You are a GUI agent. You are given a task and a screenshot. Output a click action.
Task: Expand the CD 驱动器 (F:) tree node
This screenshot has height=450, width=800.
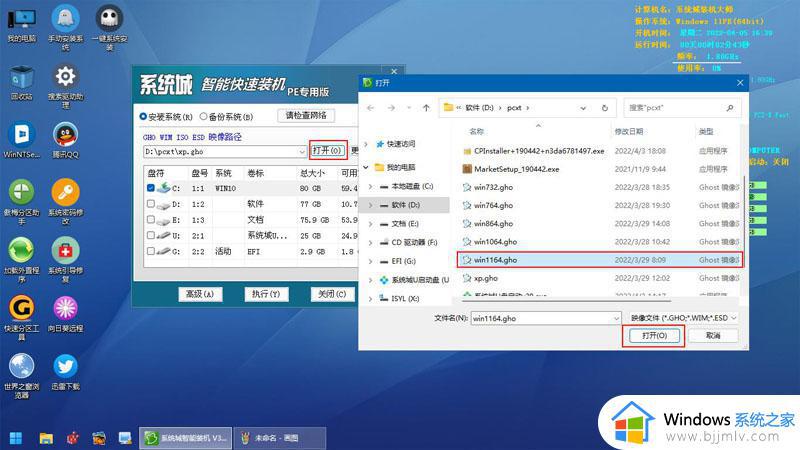(x=371, y=242)
